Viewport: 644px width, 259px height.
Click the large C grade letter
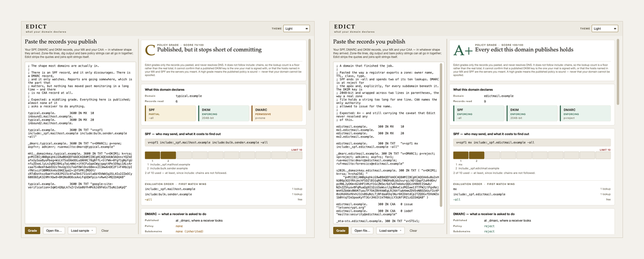click(151, 50)
